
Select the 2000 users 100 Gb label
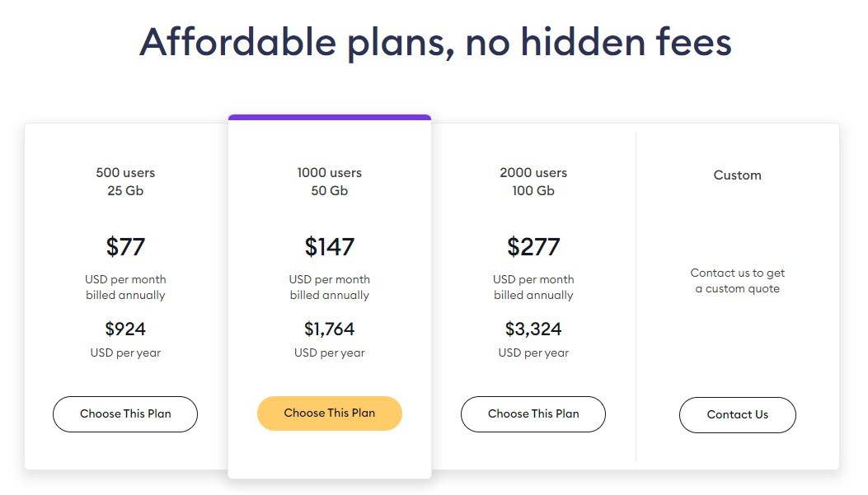click(x=533, y=181)
